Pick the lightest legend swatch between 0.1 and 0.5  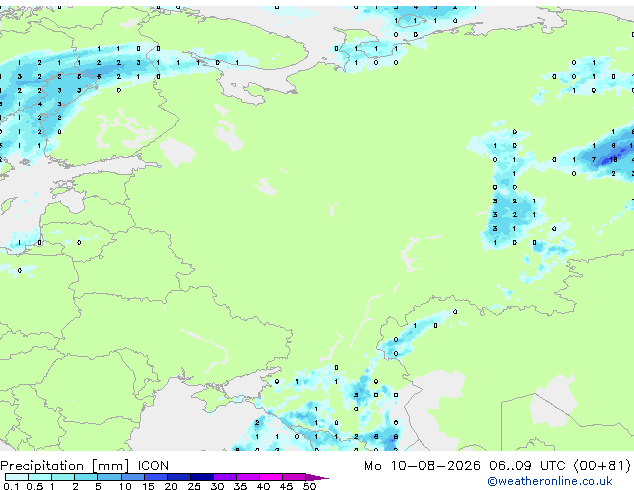click(17, 477)
